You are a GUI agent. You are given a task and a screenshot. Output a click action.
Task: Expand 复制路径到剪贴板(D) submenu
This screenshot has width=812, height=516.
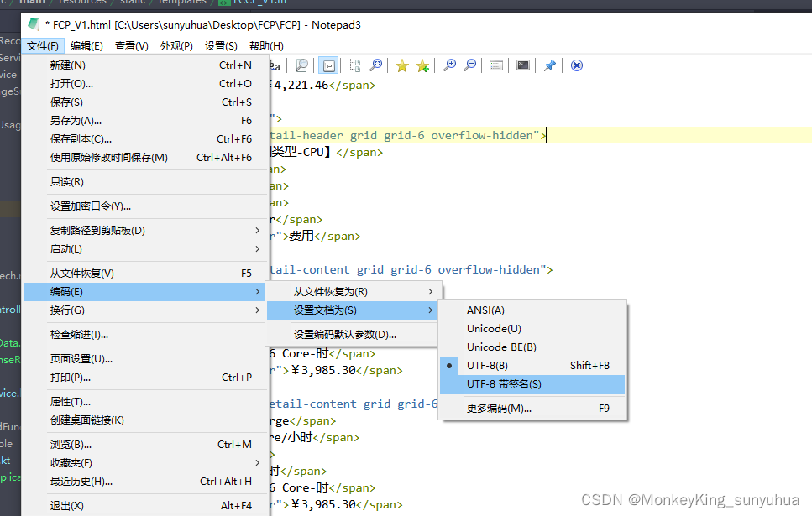tap(144, 231)
